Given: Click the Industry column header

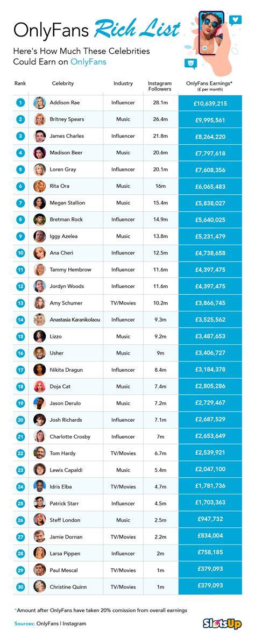Looking at the screenshot, I should [123, 83].
